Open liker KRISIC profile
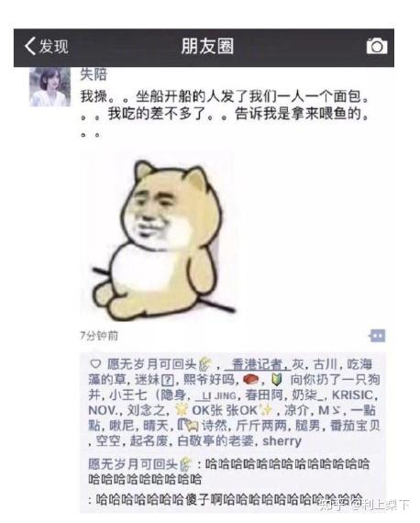Screen dimensions: 420x523 (353, 395)
